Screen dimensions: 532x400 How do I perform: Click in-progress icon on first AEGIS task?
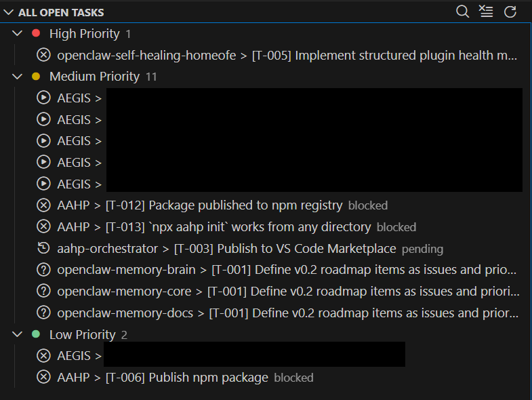pos(43,98)
